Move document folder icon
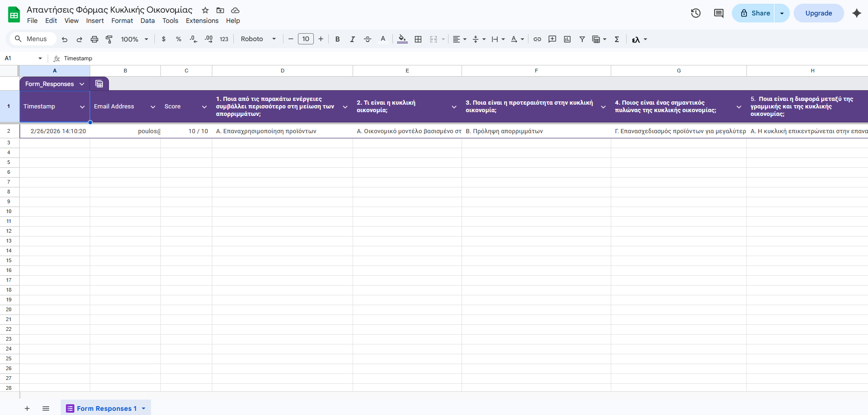868x415 pixels. click(x=220, y=10)
